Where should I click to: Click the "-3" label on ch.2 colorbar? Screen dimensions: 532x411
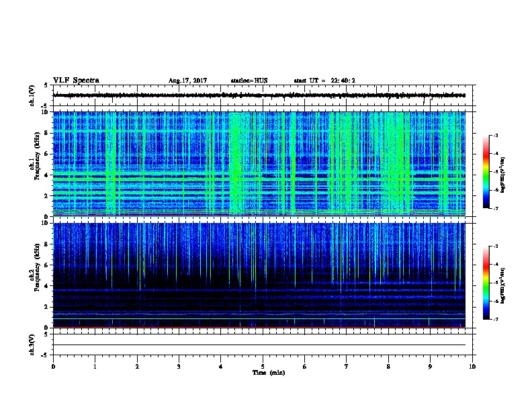click(496, 246)
